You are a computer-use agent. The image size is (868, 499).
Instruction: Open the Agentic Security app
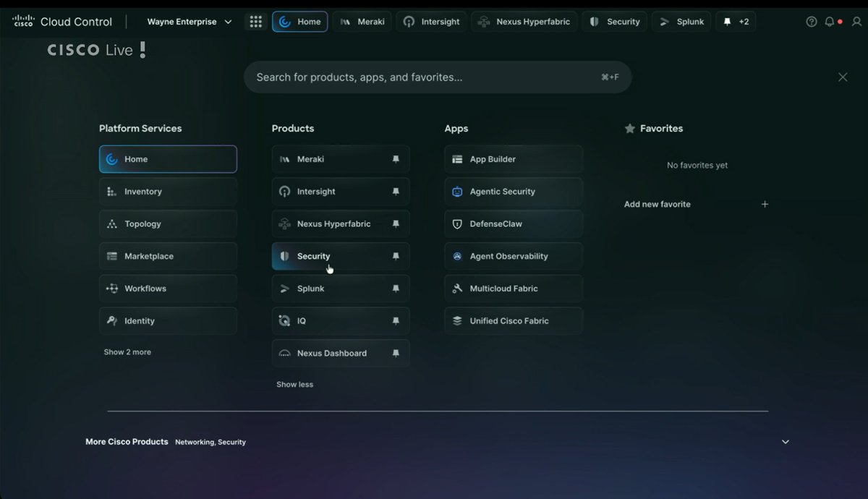point(514,192)
